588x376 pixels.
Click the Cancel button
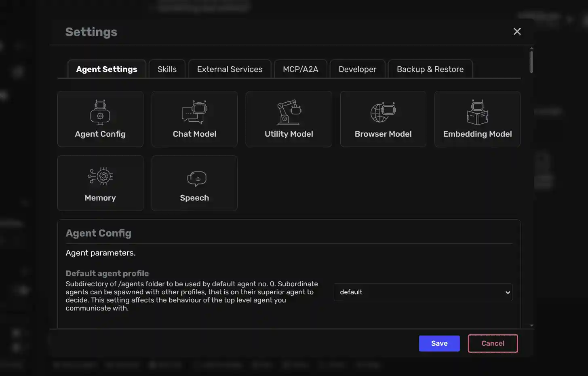[x=493, y=343]
